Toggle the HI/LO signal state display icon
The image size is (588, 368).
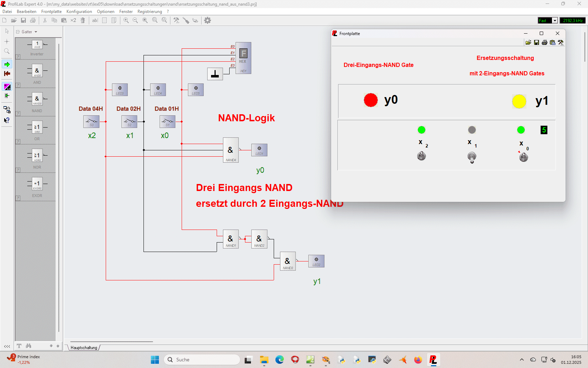[7, 87]
